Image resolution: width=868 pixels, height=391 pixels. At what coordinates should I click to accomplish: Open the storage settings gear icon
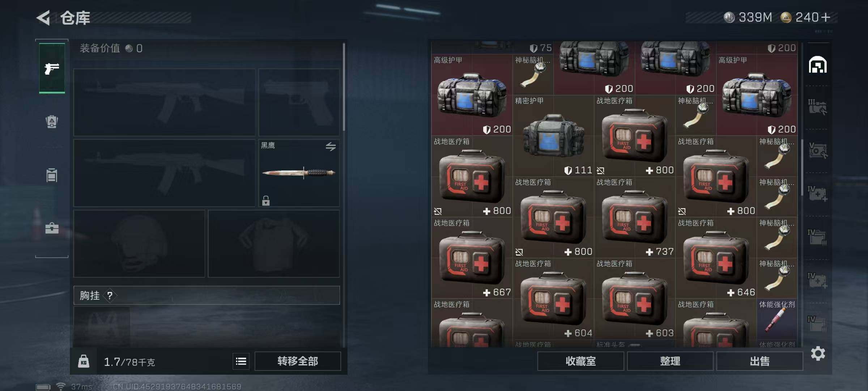coord(818,353)
